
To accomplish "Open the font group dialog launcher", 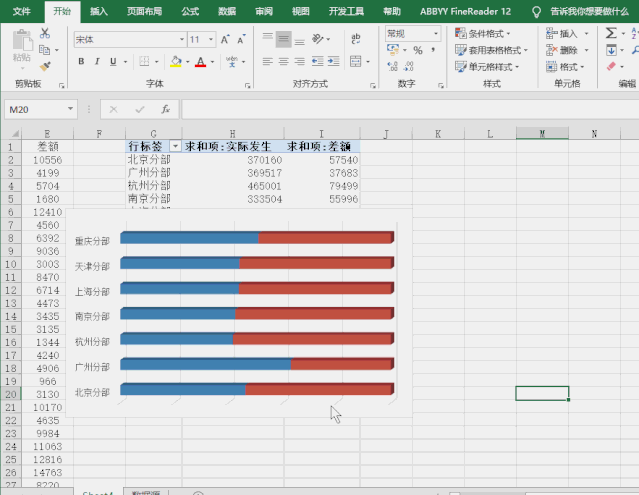I will tap(247, 86).
